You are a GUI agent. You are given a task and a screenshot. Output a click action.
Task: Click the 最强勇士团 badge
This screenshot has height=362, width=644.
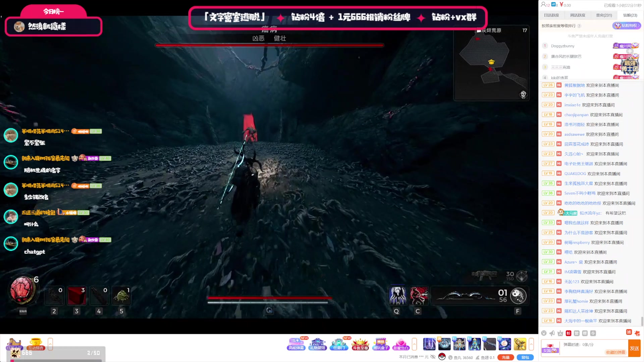coord(630,65)
